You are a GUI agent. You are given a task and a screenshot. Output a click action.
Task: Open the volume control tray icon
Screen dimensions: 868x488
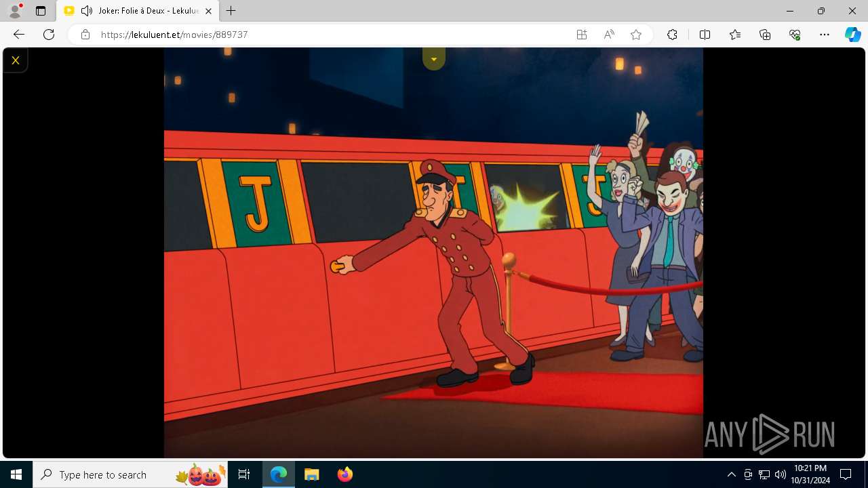coord(780,474)
